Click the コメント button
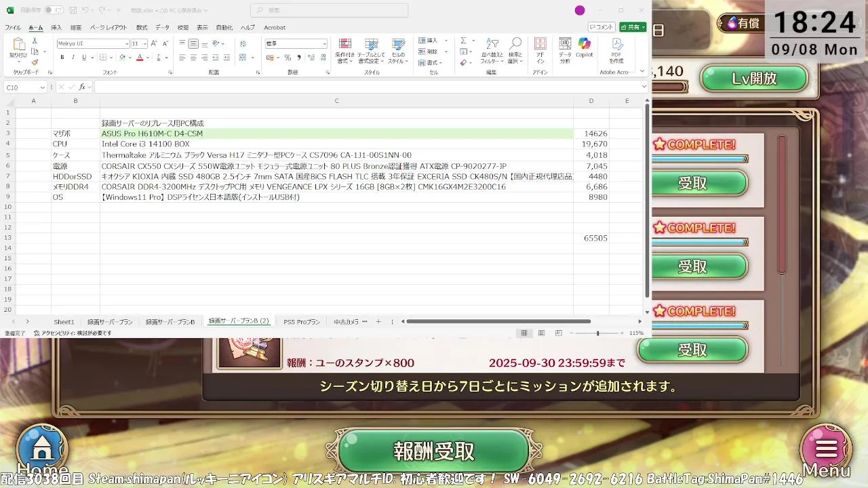The image size is (868, 488). 601,27
